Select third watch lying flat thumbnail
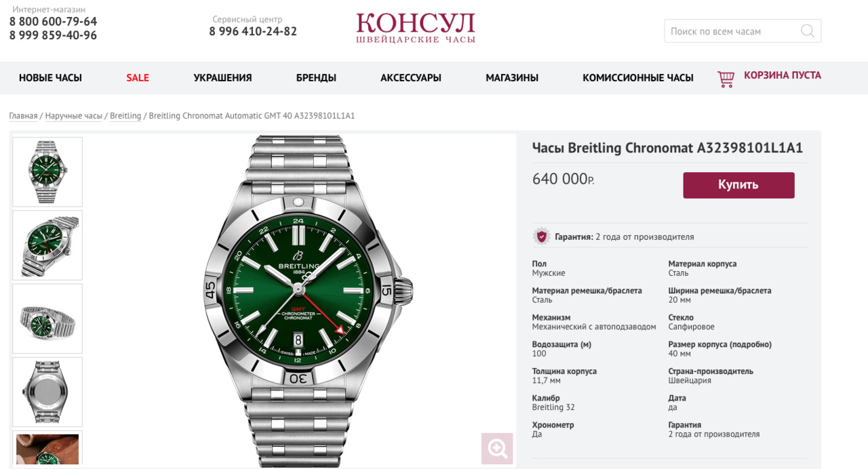868x469 pixels. coord(47,319)
